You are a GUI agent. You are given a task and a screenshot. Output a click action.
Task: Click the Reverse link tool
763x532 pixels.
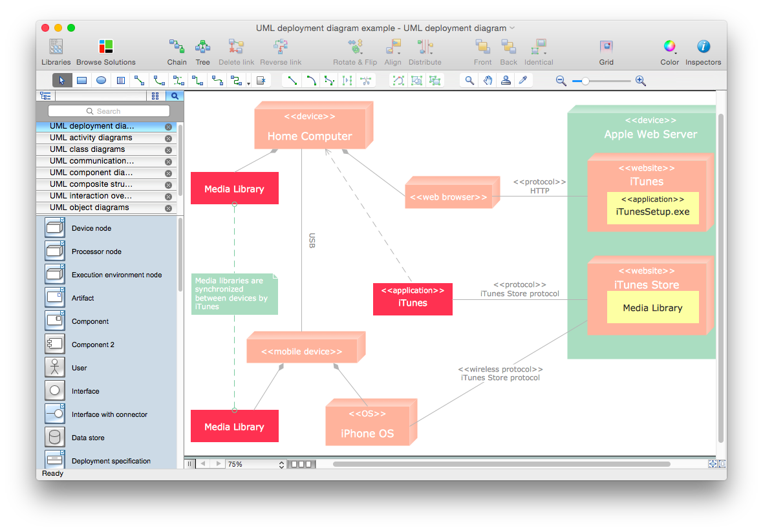280,52
